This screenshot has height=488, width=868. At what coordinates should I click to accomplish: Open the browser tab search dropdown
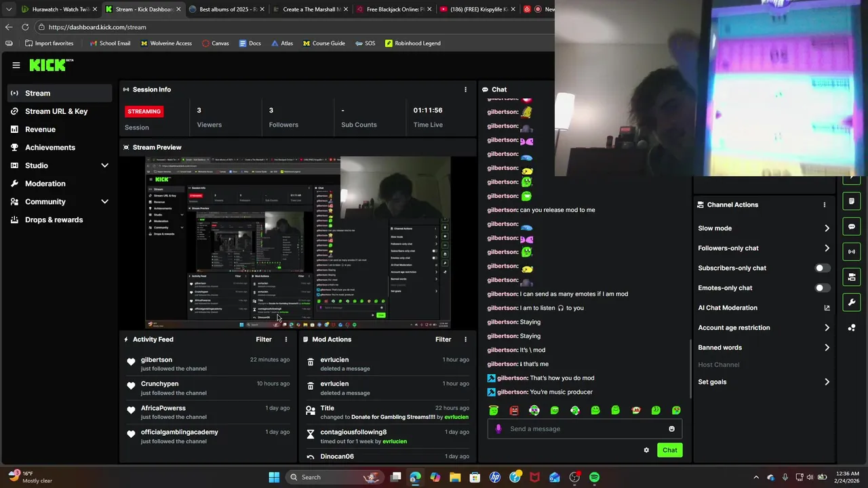click(x=9, y=9)
